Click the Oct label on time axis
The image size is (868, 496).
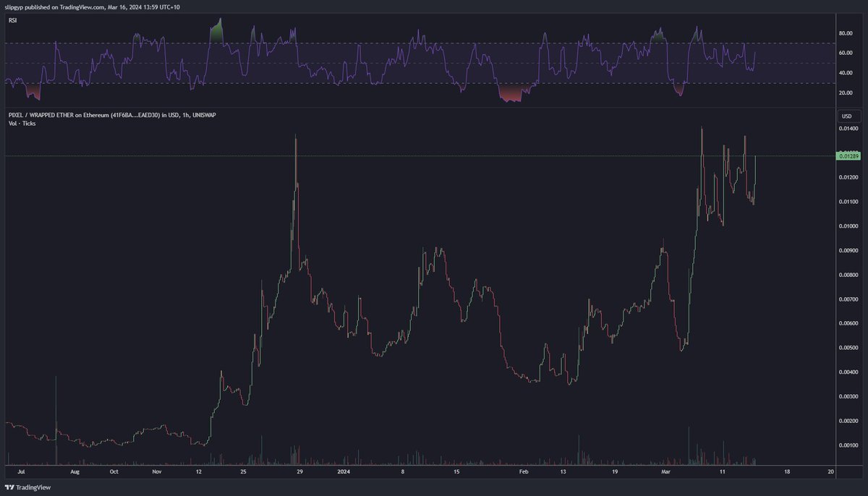[x=114, y=471]
